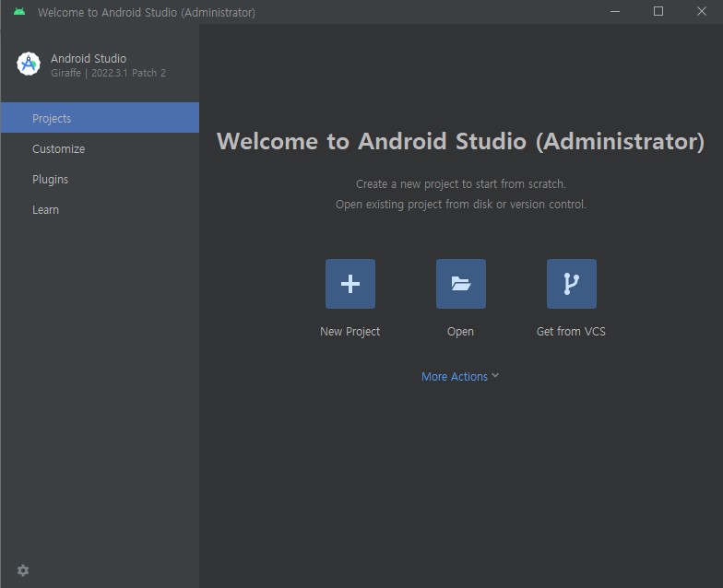Click the Android Studio name in the sidebar
The width and height of the screenshot is (723, 588).
(x=89, y=59)
